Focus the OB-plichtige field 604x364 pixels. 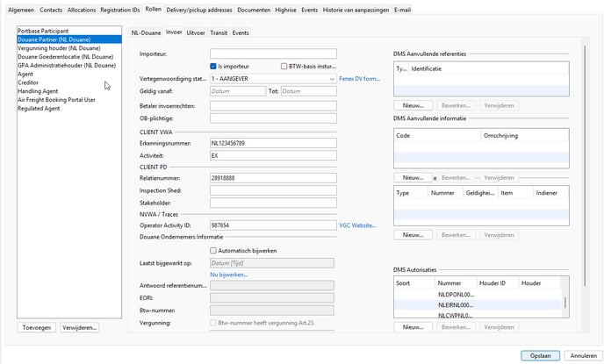click(x=273, y=118)
